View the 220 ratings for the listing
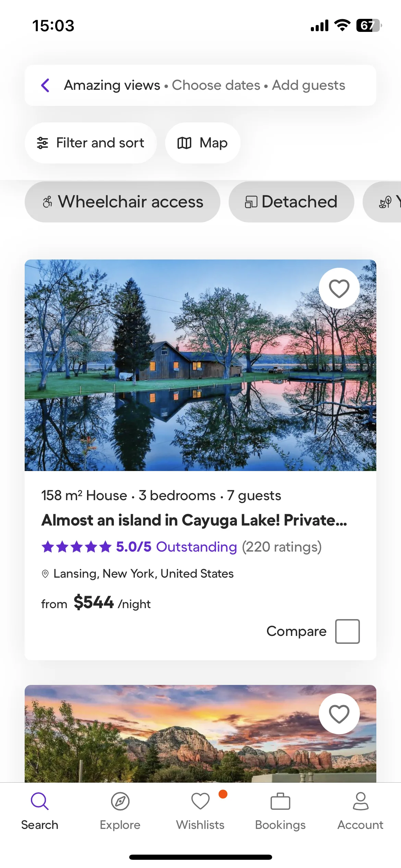This screenshot has height=868, width=401. [282, 547]
